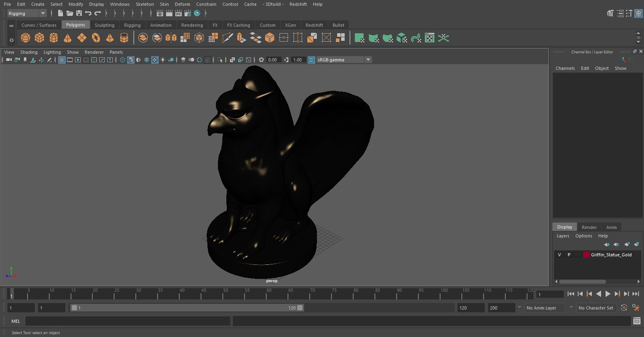Click Options in the Layer Editor

click(x=584, y=236)
